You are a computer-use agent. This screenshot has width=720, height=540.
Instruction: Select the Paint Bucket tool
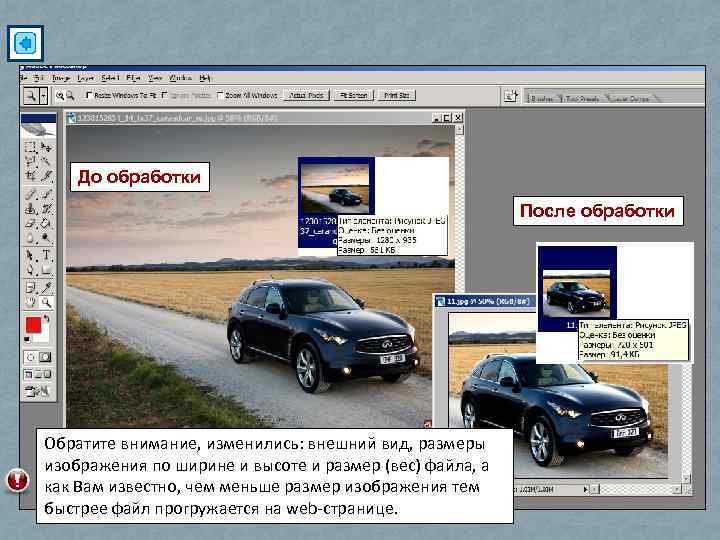(46, 224)
